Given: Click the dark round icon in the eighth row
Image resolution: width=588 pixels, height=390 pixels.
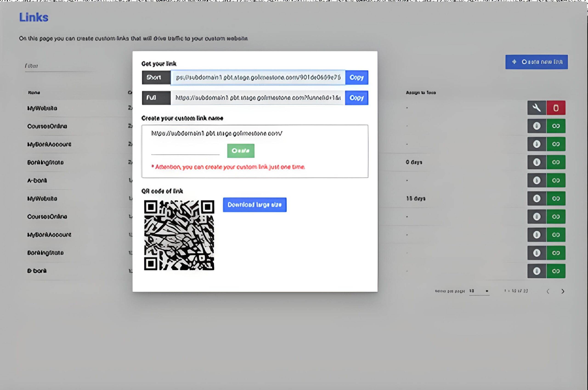Looking at the screenshot, I should coord(537,235).
